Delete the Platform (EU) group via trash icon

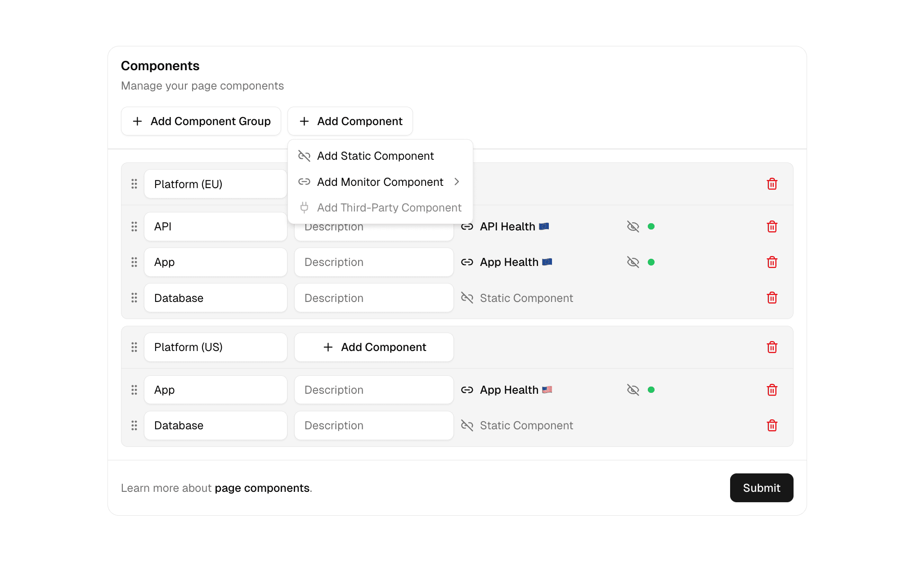click(772, 184)
